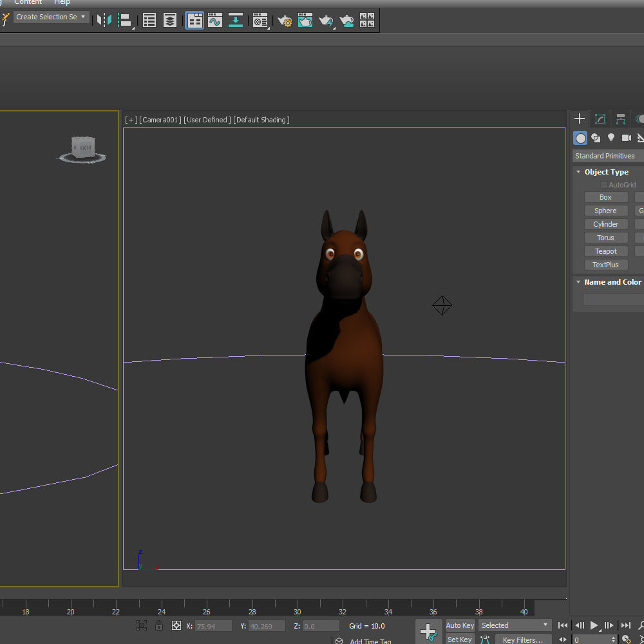Open the Rendered Frame Window icon
Screen dimensions: 644x644
(305, 20)
